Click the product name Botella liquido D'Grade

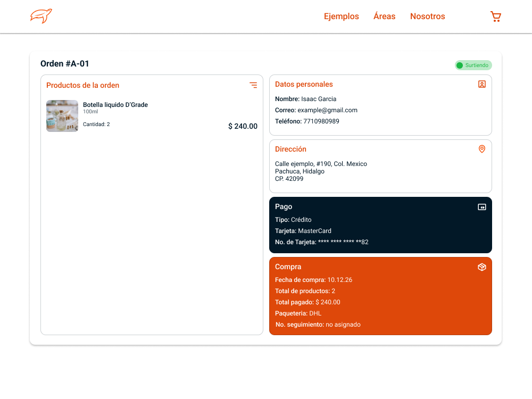(115, 104)
